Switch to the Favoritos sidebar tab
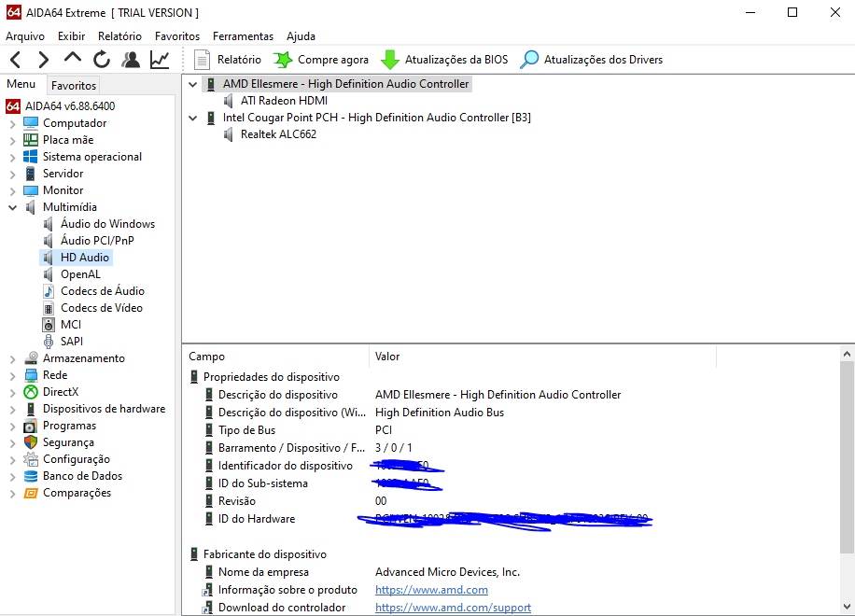The image size is (855, 616). [x=74, y=85]
